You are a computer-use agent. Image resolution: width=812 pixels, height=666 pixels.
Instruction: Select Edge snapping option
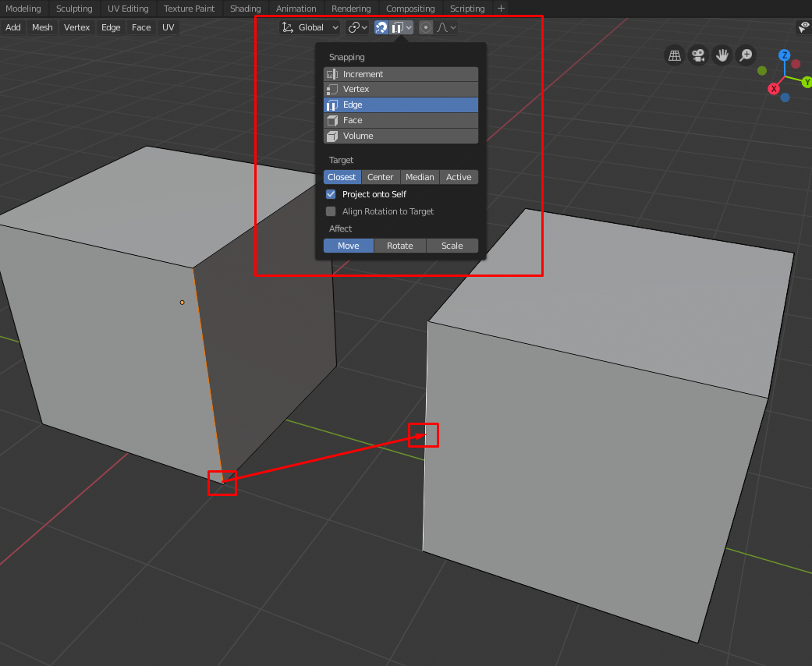pos(401,105)
